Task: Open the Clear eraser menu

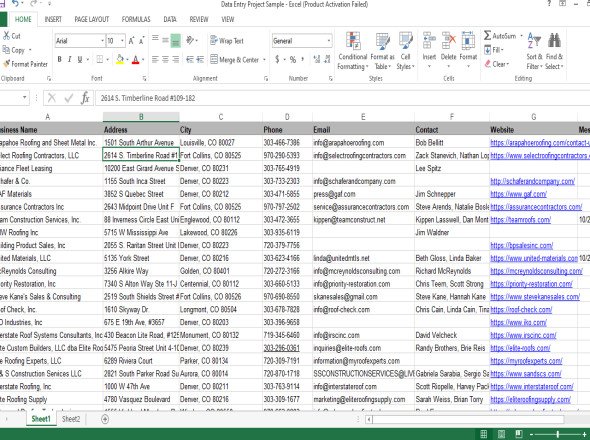Action: pos(497,64)
